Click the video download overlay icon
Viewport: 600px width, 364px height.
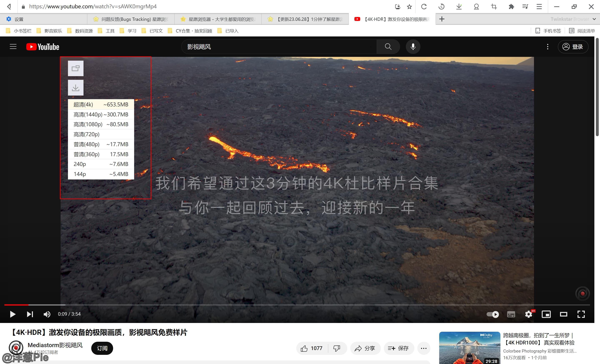click(x=75, y=88)
